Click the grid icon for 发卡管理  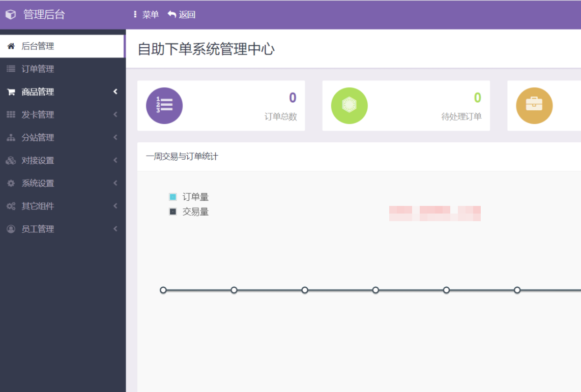click(x=10, y=114)
